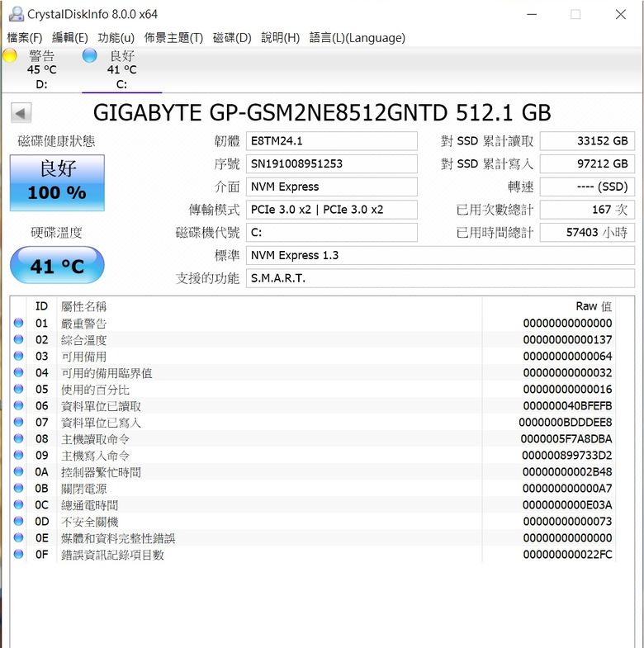The width and height of the screenshot is (644, 648).
Task: Select the 資料單位已讀取 attribute row
Action: (313, 405)
